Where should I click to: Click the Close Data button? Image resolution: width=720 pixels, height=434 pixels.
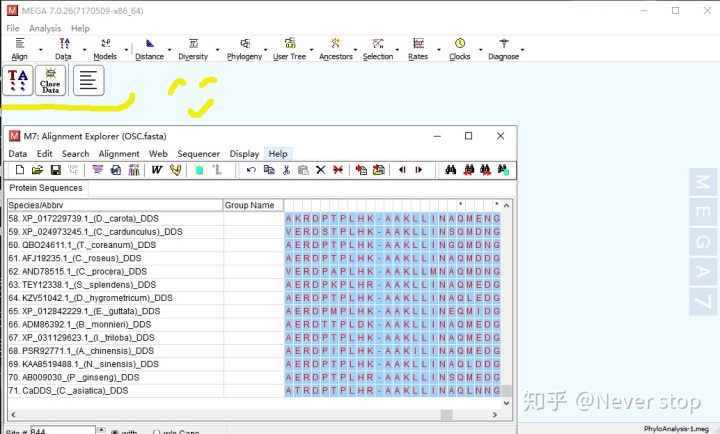click(x=51, y=80)
